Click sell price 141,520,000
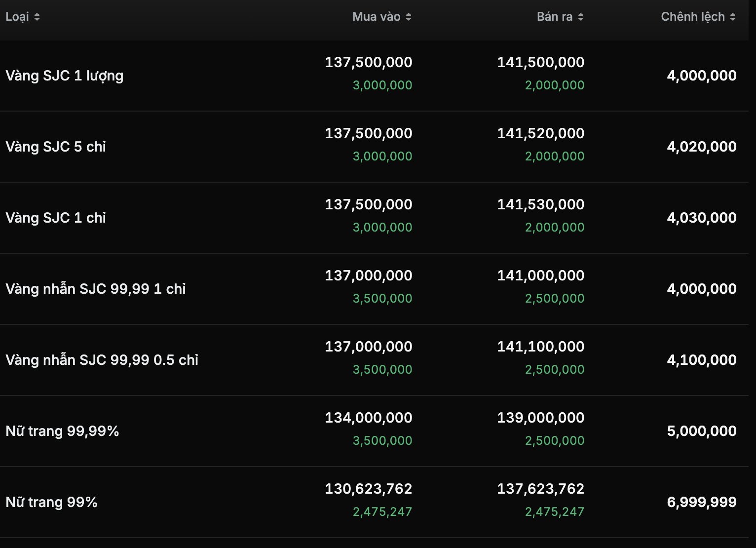 click(541, 133)
